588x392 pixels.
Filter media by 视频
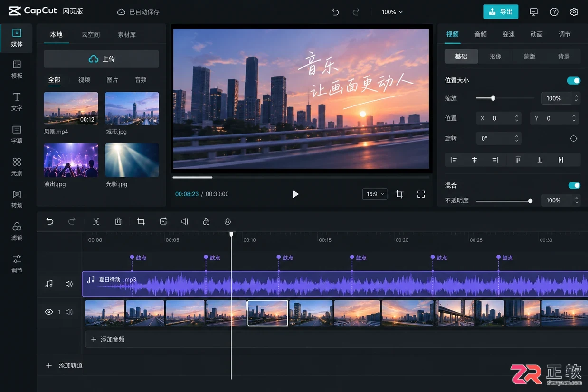click(84, 80)
